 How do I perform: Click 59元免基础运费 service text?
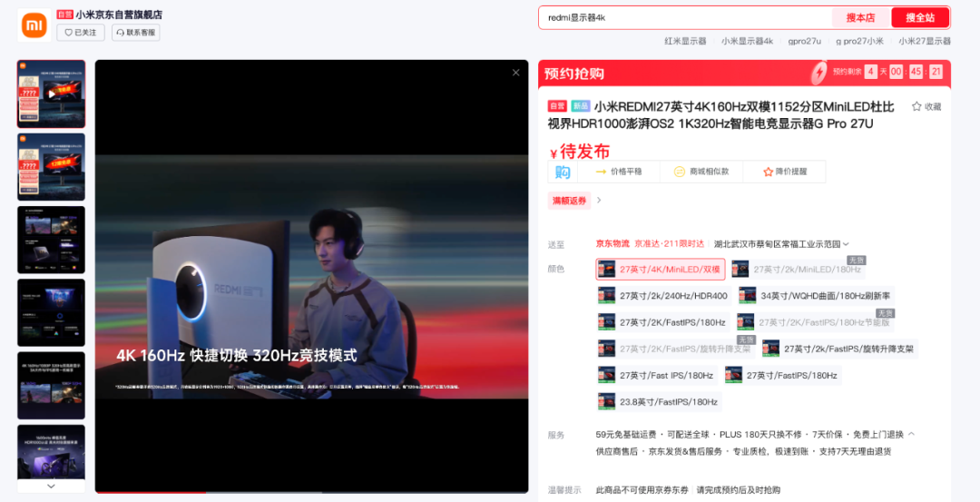coord(625,435)
